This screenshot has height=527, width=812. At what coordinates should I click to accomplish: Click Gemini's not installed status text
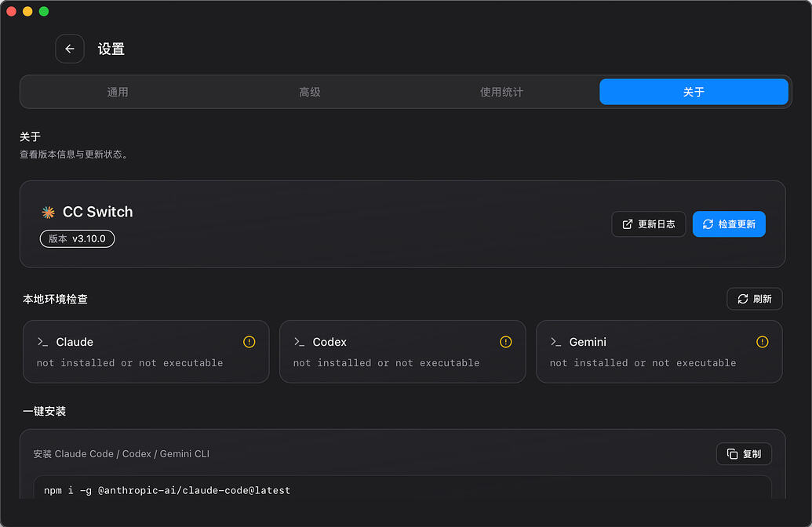[x=643, y=363]
